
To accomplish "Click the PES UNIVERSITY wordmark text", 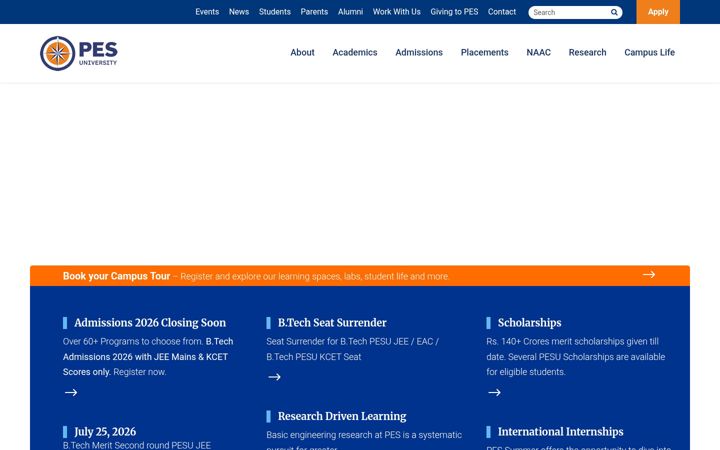I will (98, 53).
